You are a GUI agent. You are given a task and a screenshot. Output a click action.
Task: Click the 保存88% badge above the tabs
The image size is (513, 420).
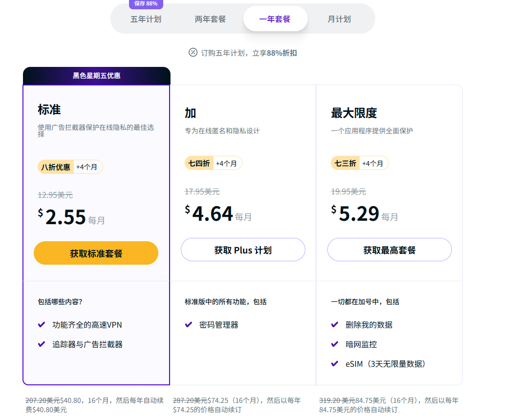click(146, 4)
